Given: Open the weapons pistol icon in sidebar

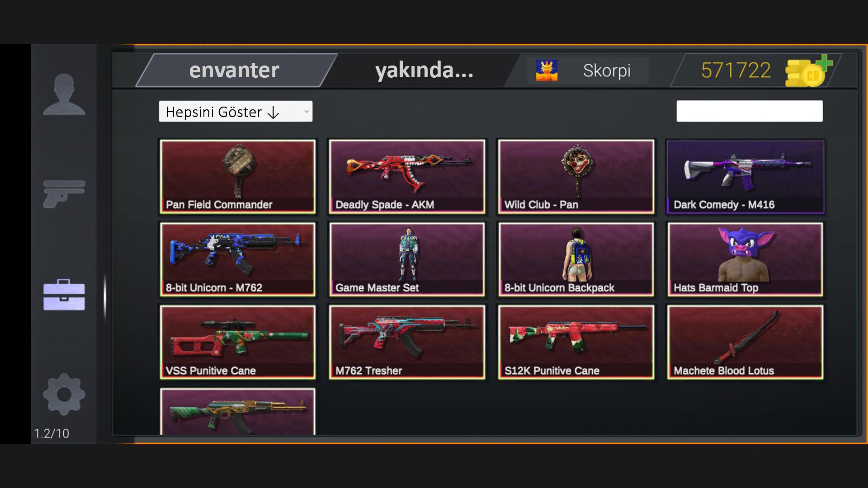Looking at the screenshot, I should [64, 194].
